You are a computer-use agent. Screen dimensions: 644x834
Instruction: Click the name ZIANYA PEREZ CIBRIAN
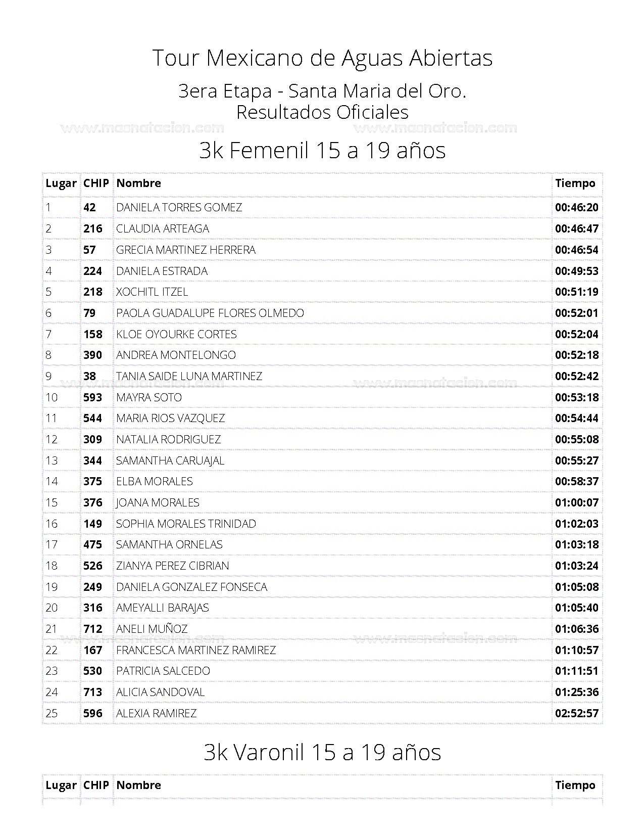pyautogui.click(x=172, y=566)
